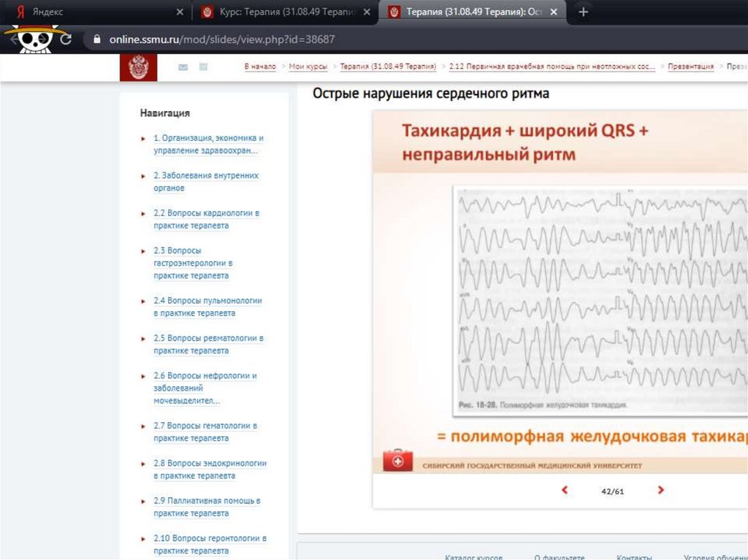This screenshot has width=748, height=560.
Task: Select the active Терапия (31.08.49) presentation tab
Action: coord(473,12)
